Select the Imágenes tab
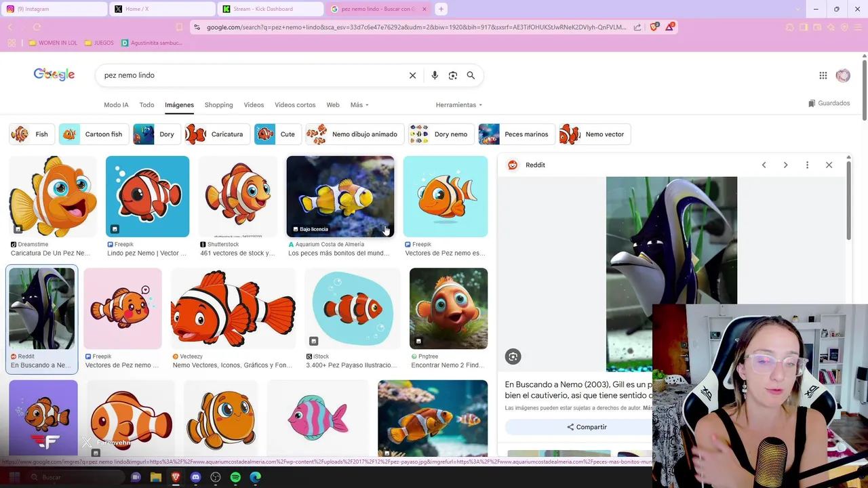Screen dimensions: 868x488 point(179,105)
